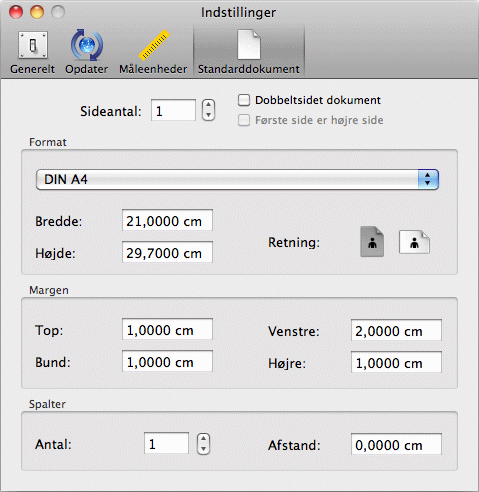Choose portrait orientation icon
Screen dimensions: 479x492
pyautogui.click(x=372, y=242)
